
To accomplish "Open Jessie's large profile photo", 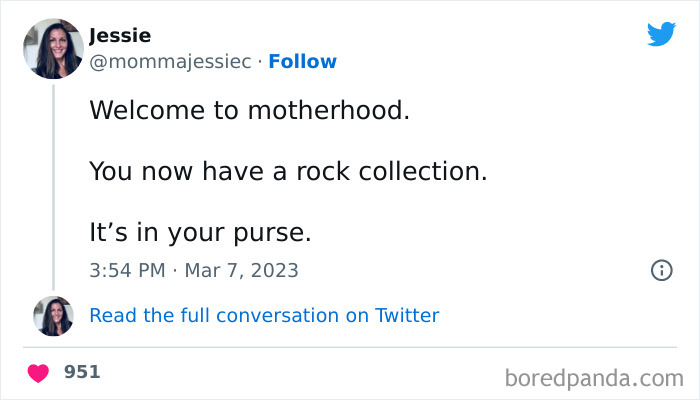I will pyautogui.click(x=52, y=48).
